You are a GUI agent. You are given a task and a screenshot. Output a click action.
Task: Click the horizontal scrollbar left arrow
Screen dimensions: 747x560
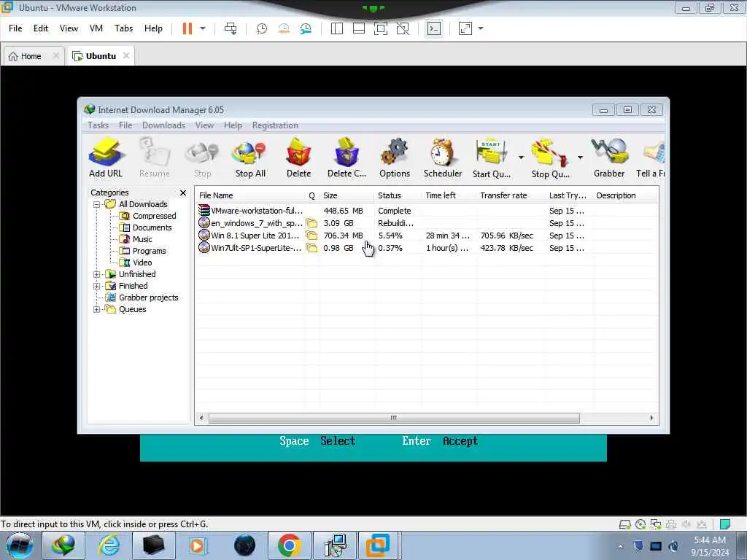pyautogui.click(x=201, y=418)
